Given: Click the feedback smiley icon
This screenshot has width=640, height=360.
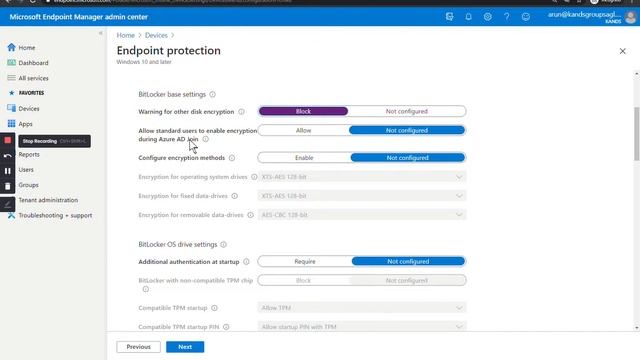Looking at the screenshot, I should click(x=526, y=17).
